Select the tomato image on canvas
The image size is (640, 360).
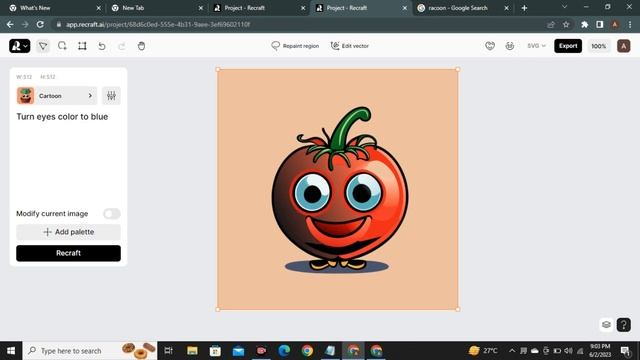(x=338, y=189)
